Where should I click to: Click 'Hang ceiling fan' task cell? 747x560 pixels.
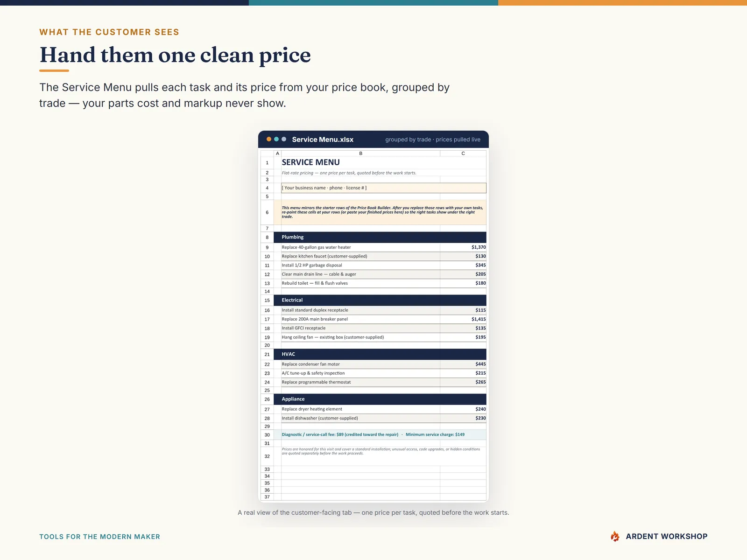tap(360, 337)
